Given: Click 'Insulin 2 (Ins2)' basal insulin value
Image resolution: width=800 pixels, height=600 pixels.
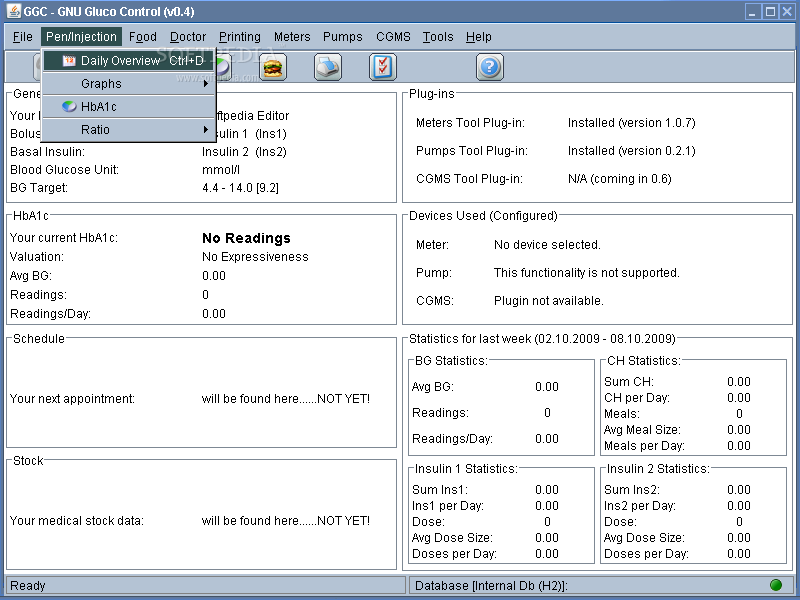Looking at the screenshot, I should pyautogui.click(x=244, y=152).
